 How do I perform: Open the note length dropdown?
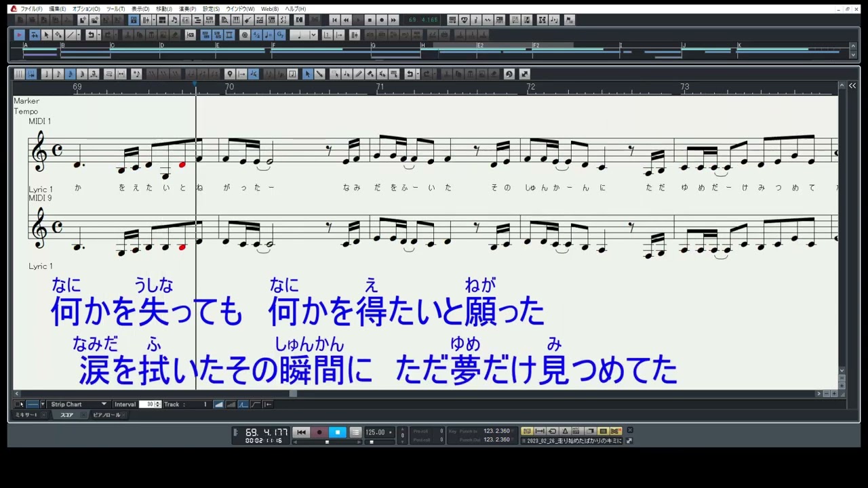click(313, 35)
